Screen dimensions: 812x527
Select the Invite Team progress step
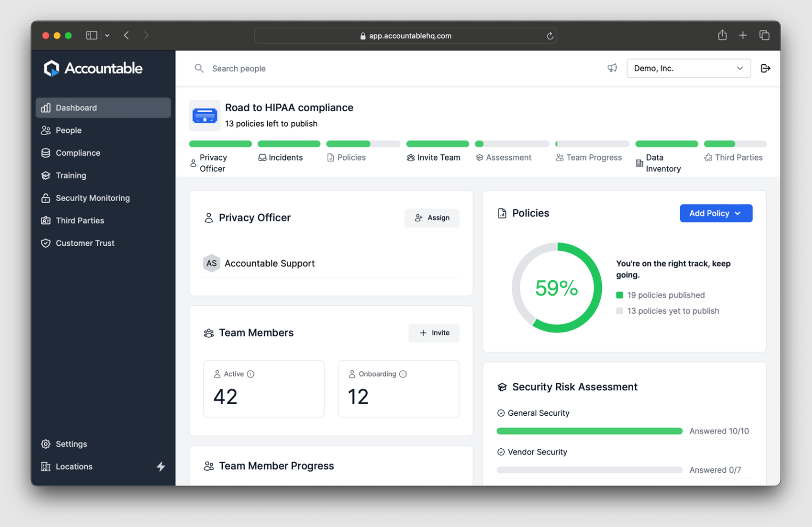point(437,152)
